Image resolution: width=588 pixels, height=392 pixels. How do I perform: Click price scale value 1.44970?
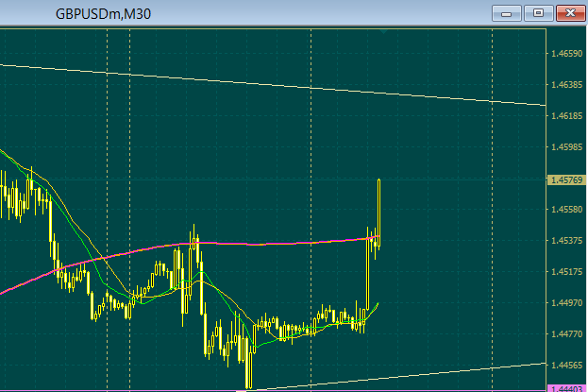pyautogui.click(x=566, y=302)
